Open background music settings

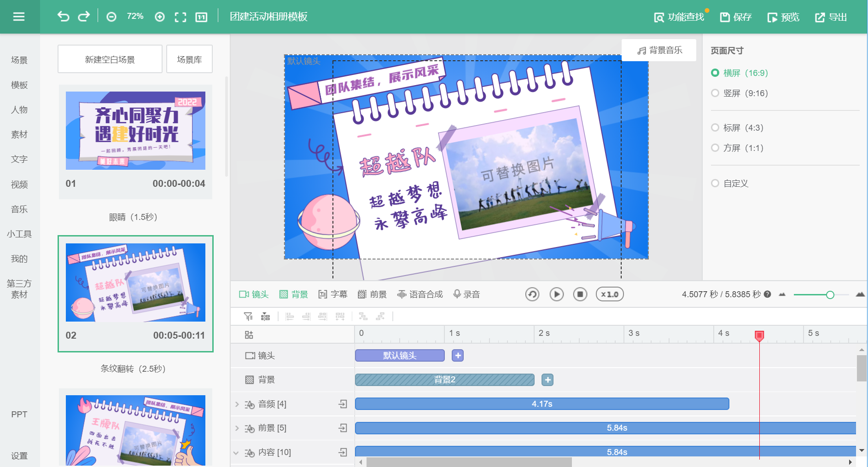[659, 50]
